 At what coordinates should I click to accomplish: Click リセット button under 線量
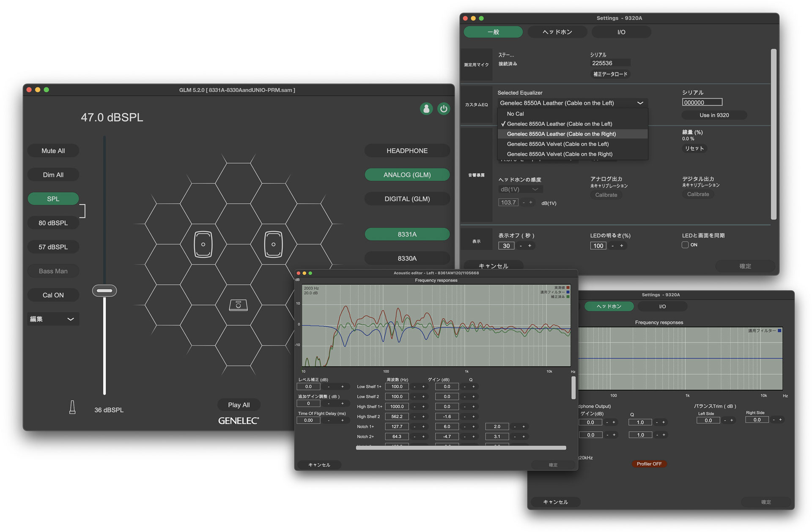pyautogui.click(x=694, y=148)
